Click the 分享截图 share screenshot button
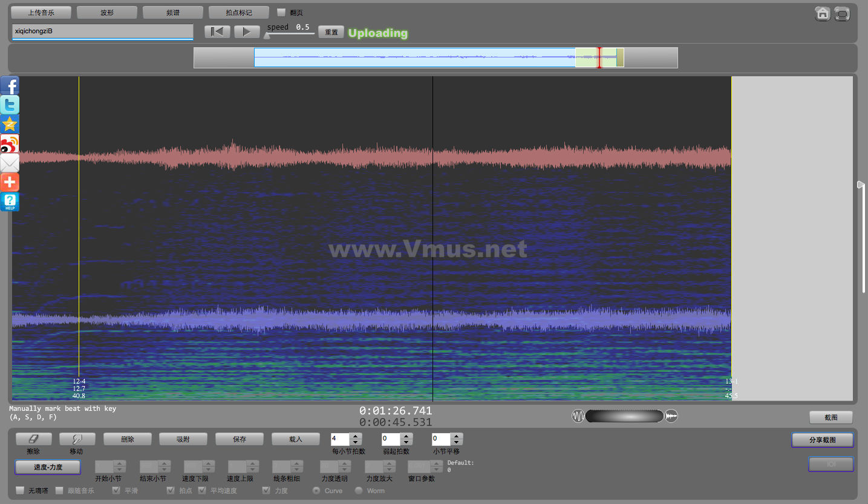868x504 pixels. [823, 440]
